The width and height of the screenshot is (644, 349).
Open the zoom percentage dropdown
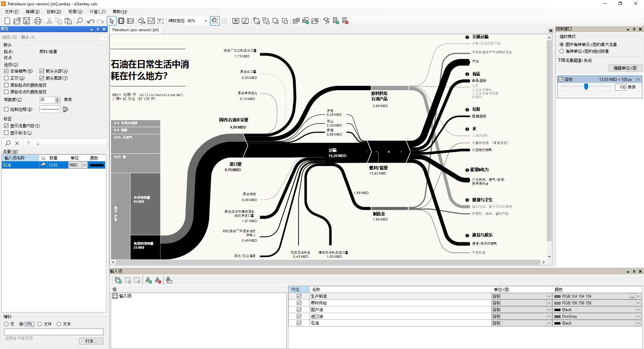(206, 21)
